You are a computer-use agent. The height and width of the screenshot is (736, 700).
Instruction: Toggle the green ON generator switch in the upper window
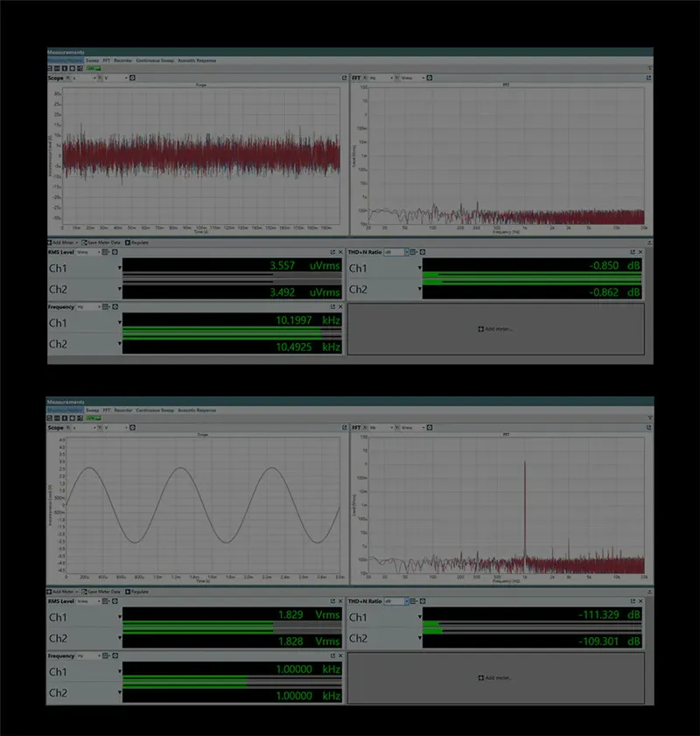point(94,68)
